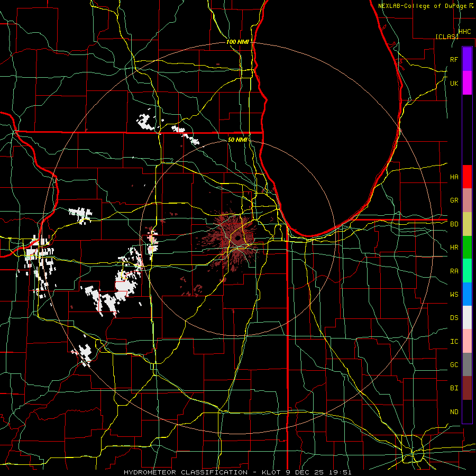Click the BI brown legend swatch
Image resolution: width=476 pixels, height=476 pixels.
point(467,388)
